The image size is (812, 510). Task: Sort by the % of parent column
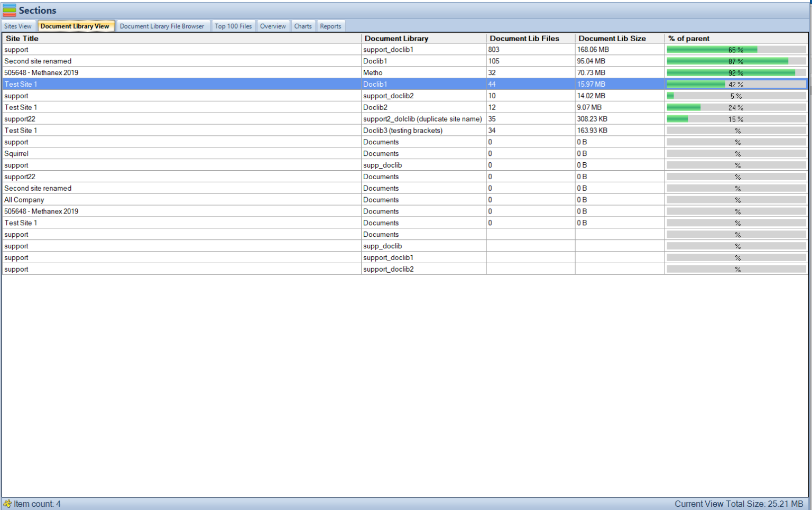tap(687, 38)
